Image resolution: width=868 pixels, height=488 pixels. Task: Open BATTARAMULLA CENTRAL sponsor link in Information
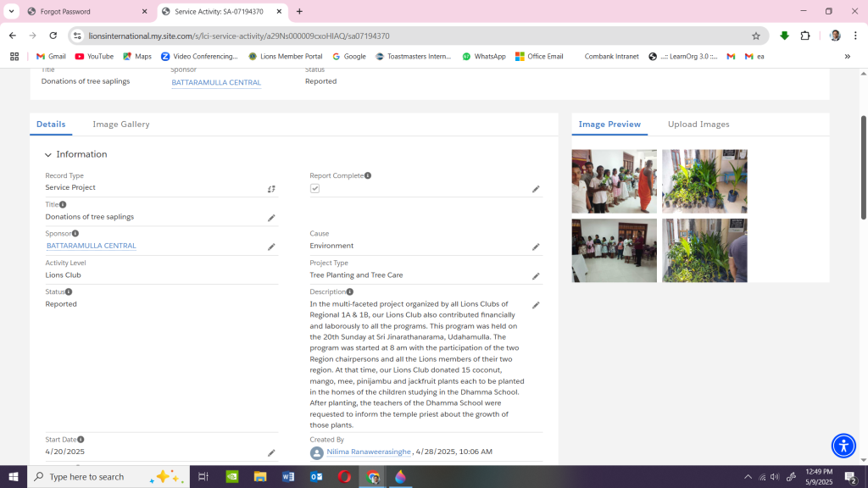coord(92,246)
